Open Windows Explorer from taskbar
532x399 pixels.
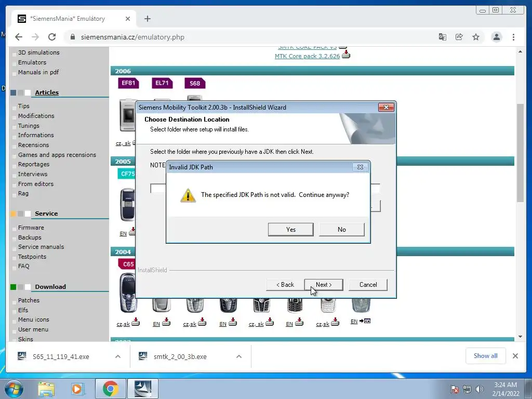(46, 389)
